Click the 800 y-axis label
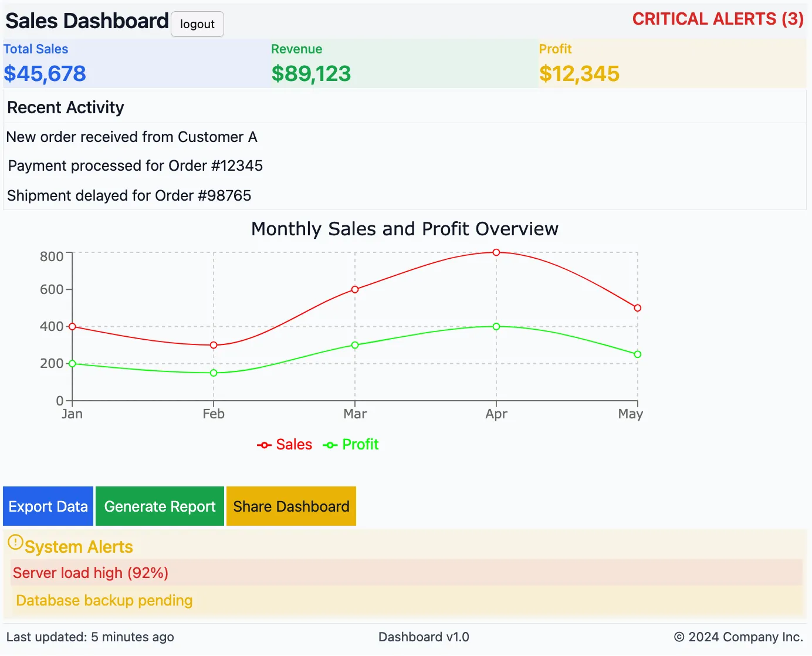The image size is (812, 656). pos(52,256)
